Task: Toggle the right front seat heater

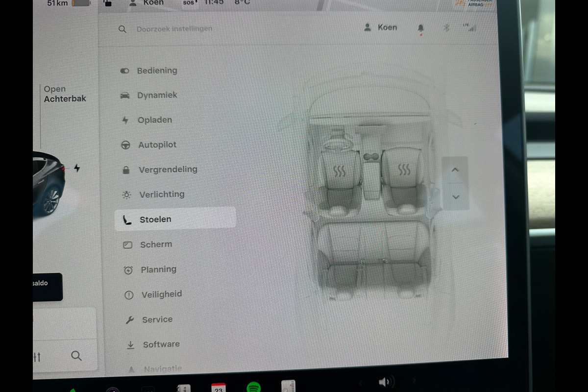Action: pos(404,170)
